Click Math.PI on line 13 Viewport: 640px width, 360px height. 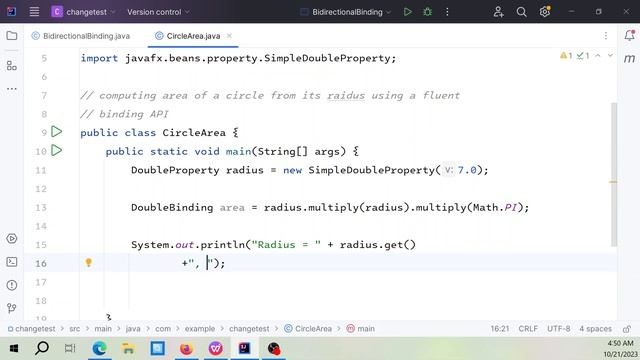pos(495,207)
